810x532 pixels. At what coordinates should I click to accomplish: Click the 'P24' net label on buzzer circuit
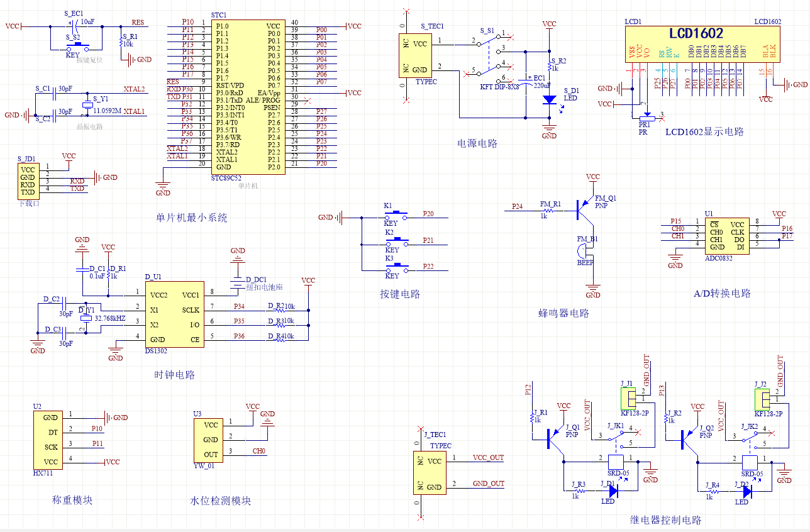tap(517, 206)
